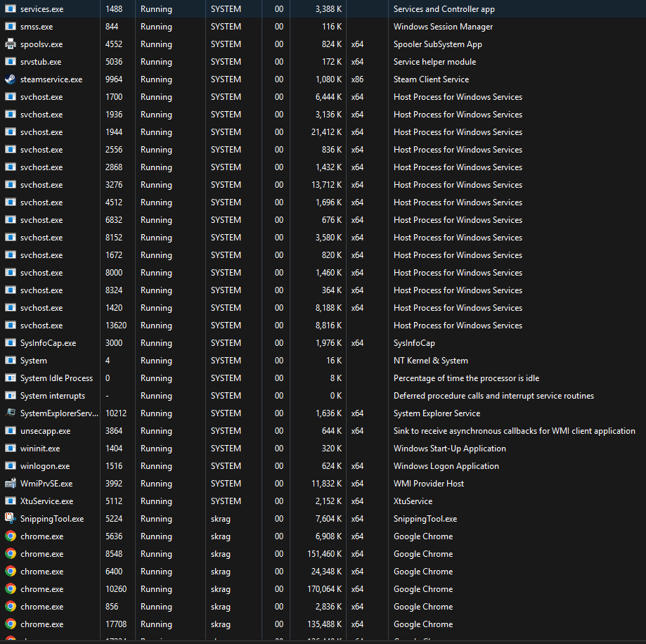Click PID 4512 in the svchost row

[x=114, y=202]
